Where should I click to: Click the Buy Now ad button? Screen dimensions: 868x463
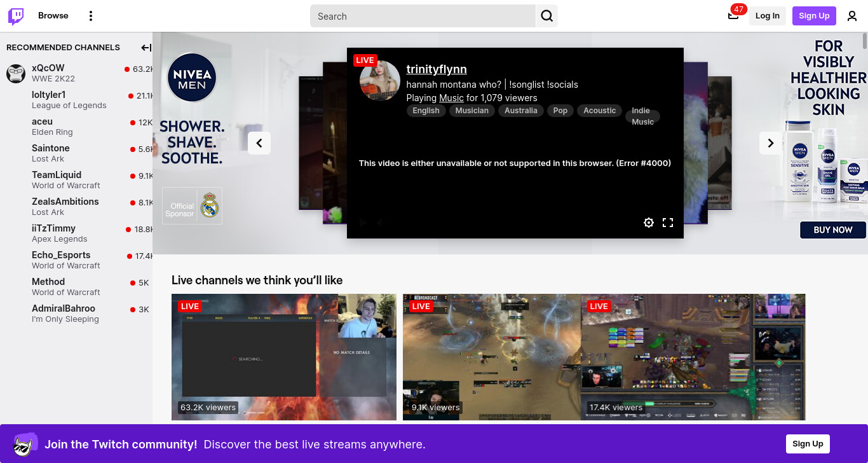(x=833, y=230)
